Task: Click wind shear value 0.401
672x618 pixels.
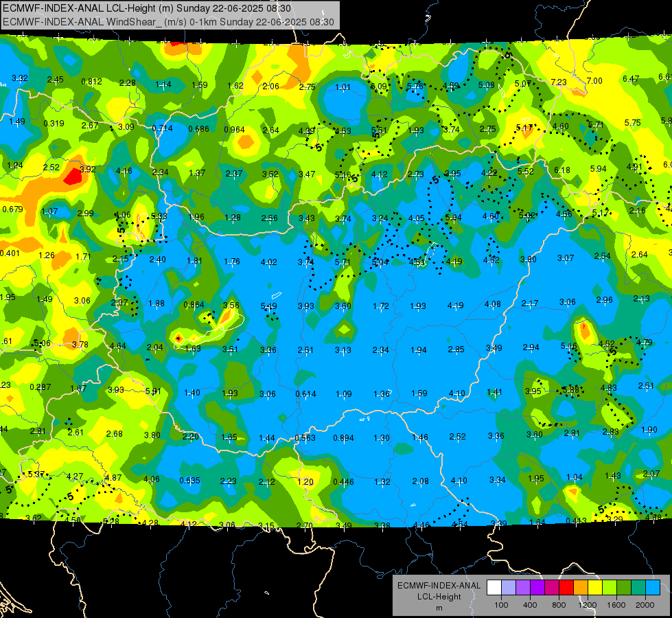Action: point(10,253)
